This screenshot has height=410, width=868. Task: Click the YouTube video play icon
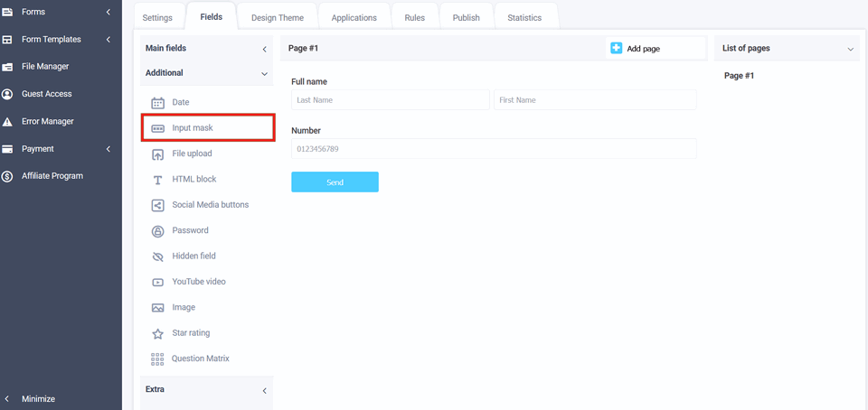(x=157, y=282)
